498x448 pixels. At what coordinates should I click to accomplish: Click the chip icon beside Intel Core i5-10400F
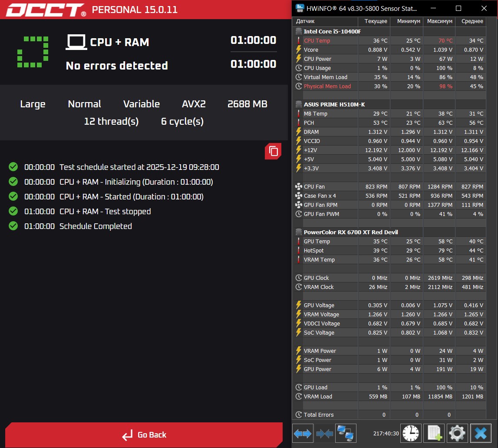[x=299, y=31]
